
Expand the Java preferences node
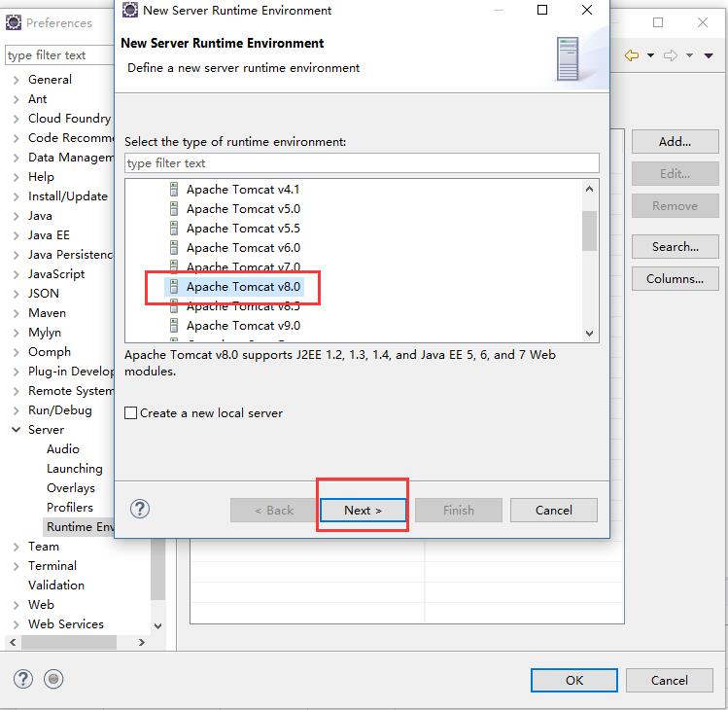[x=17, y=216]
